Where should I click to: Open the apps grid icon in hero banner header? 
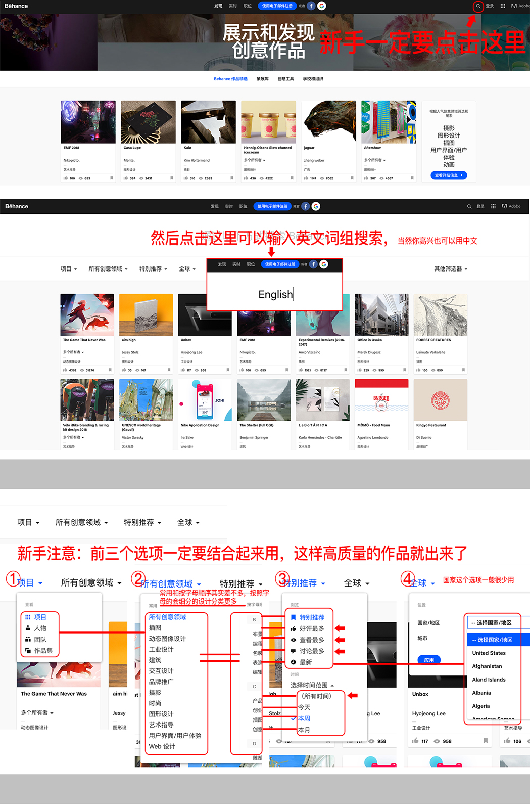pyautogui.click(x=503, y=6)
